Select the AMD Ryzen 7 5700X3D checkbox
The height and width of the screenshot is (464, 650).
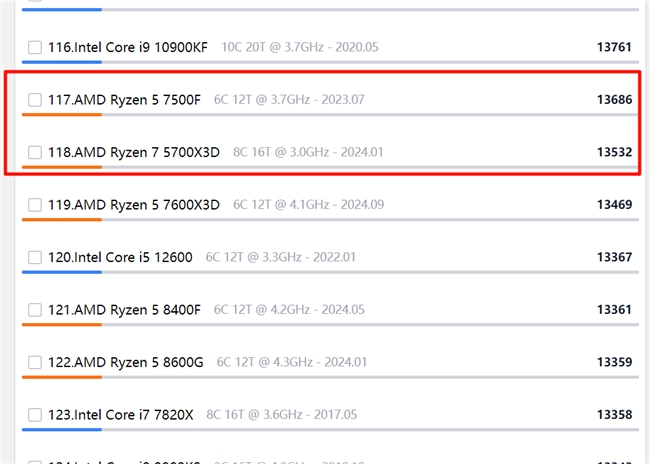[35, 152]
